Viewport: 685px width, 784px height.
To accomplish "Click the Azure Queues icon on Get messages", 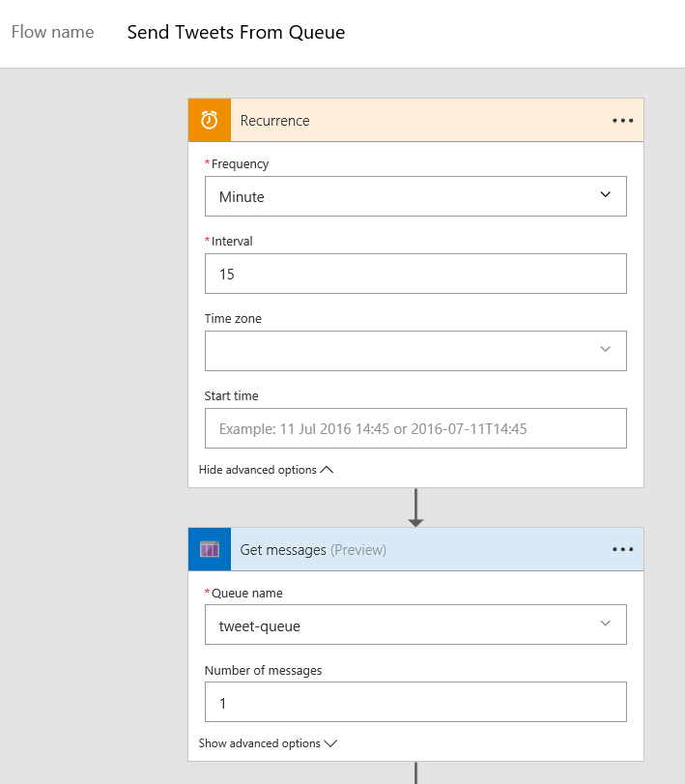I will pyautogui.click(x=209, y=548).
